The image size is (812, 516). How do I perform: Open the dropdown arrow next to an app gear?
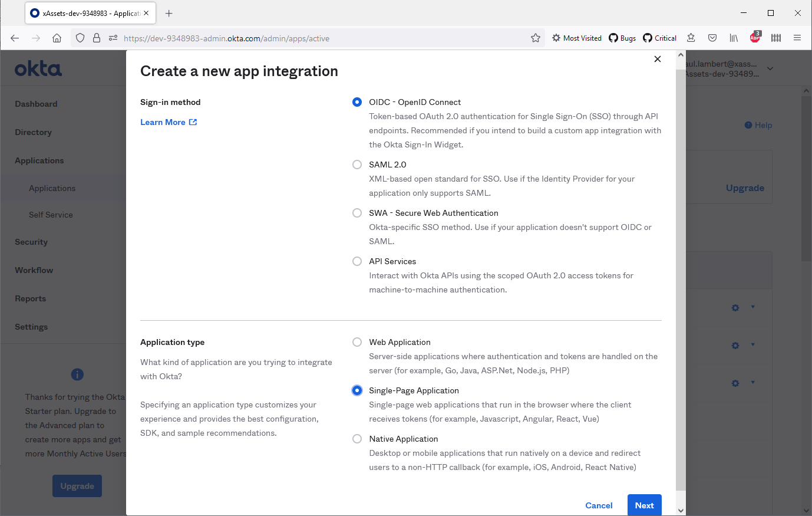[752, 307]
